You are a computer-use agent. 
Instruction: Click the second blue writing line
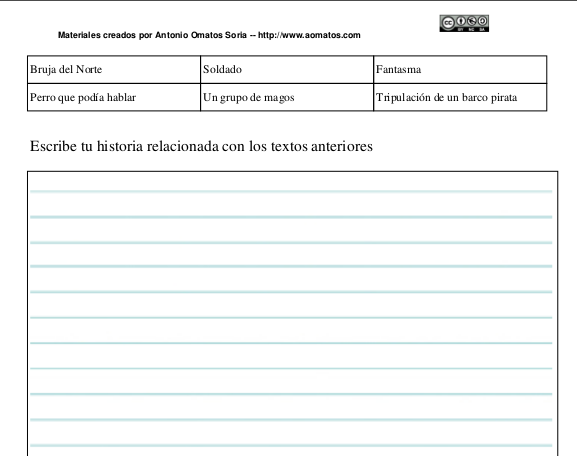[x=291, y=217]
